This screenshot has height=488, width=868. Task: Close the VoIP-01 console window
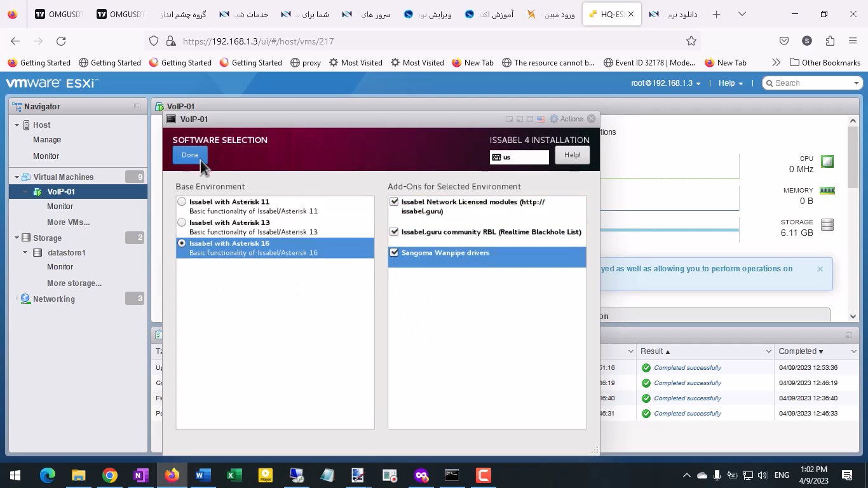[x=592, y=119]
